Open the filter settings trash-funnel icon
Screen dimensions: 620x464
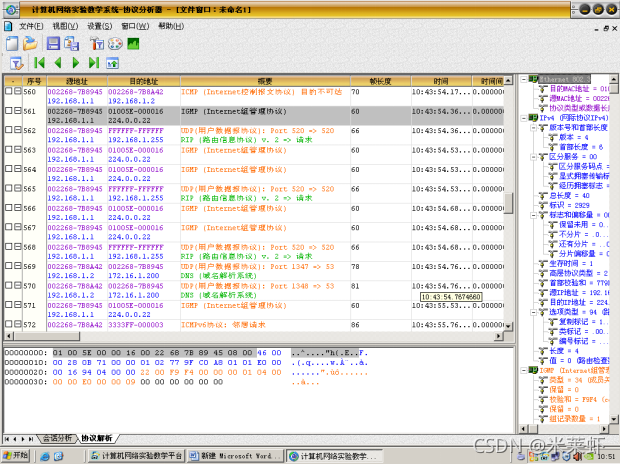point(97,44)
